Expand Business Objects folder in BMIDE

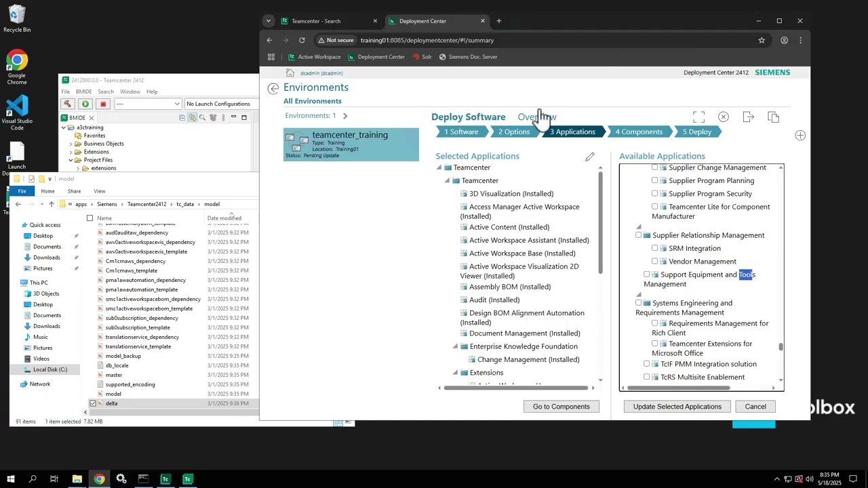click(71, 144)
